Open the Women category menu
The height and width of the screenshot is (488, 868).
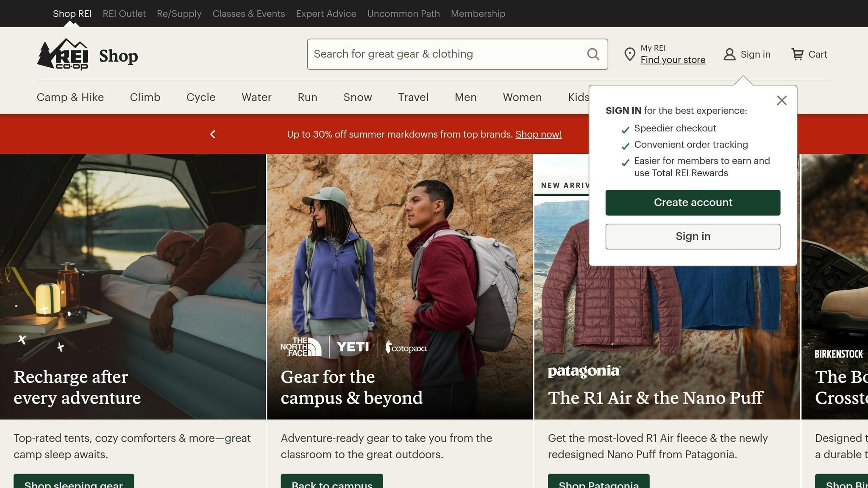coord(522,97)
